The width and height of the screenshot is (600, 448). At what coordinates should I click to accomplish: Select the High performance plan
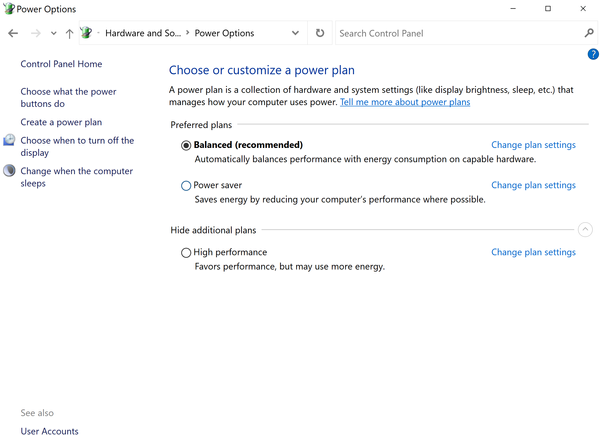(x=186, y=253)
